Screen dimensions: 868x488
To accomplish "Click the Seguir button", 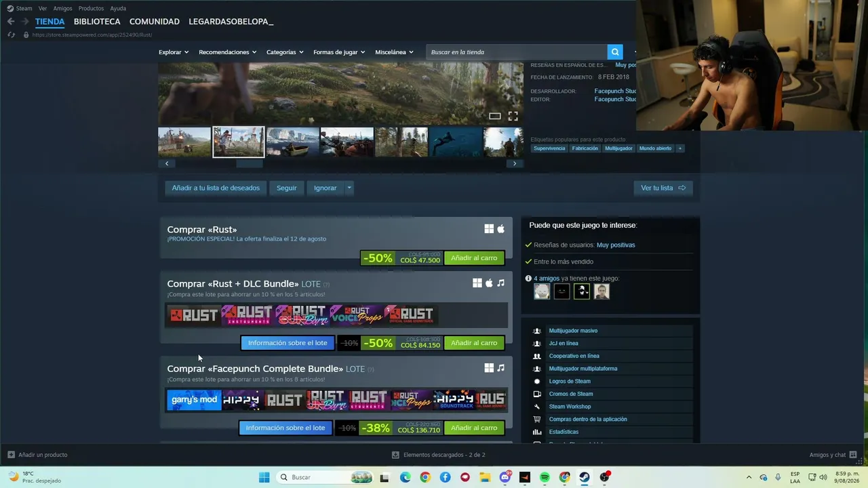I will point(286,188).
